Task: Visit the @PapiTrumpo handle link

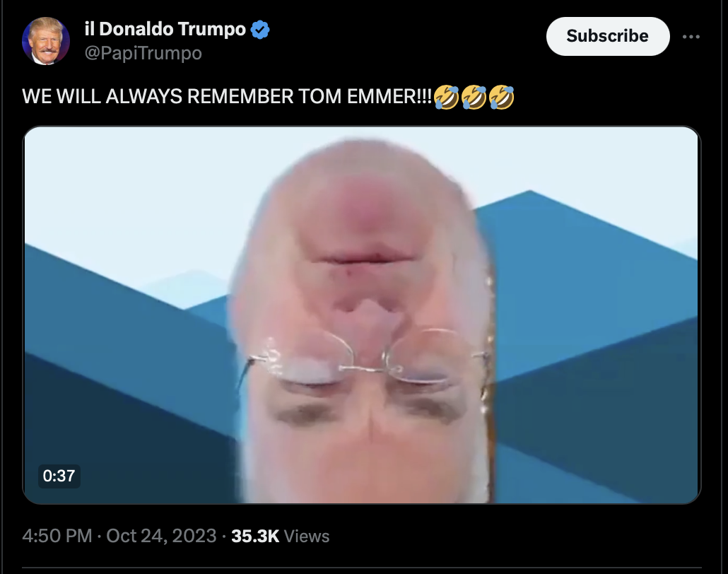Action: pyautogui.click(x=143, y=53)
